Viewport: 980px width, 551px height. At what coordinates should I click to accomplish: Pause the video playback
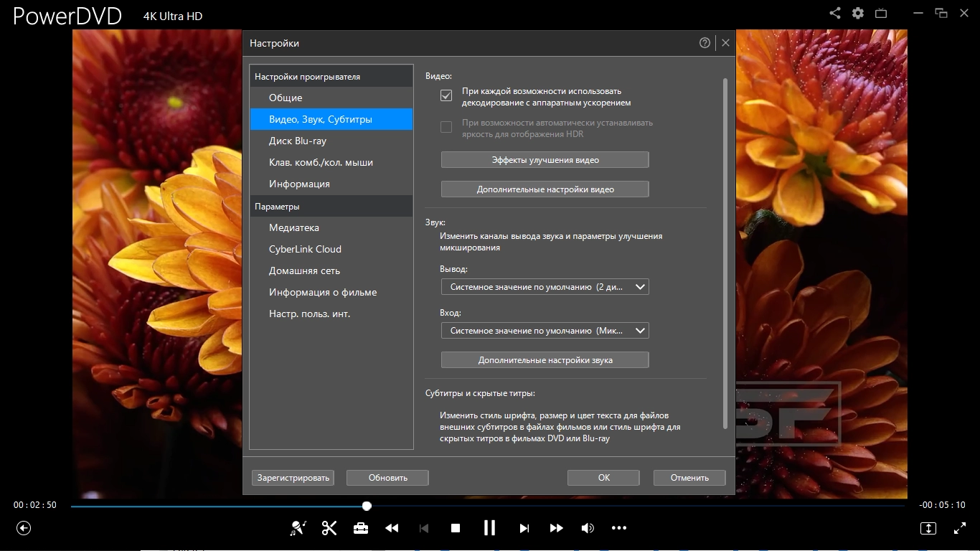click(489, 528)
